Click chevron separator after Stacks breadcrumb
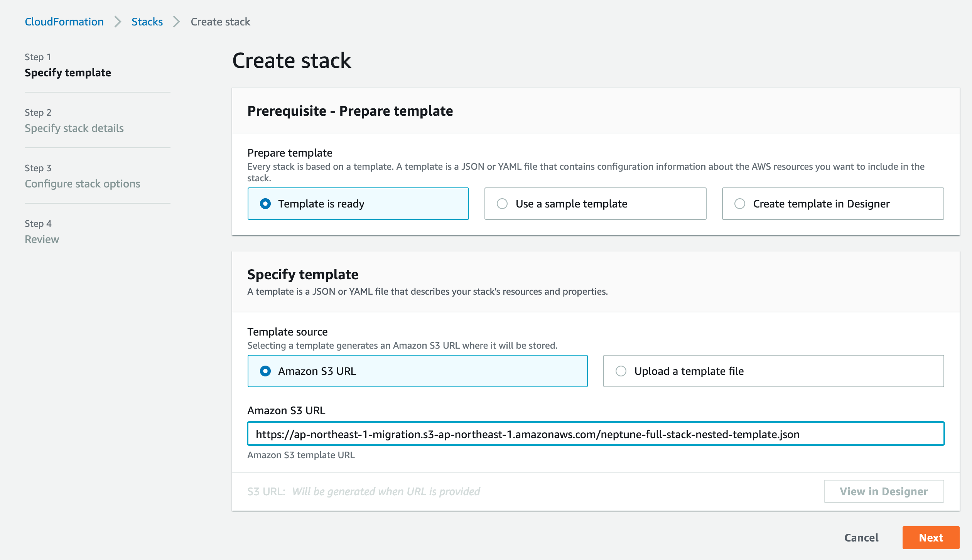Viewport: 972px width, 560px height. [177, 22]
